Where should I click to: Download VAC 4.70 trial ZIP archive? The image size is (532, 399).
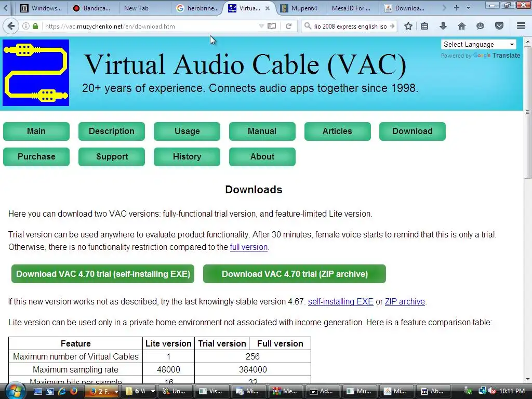295,274
